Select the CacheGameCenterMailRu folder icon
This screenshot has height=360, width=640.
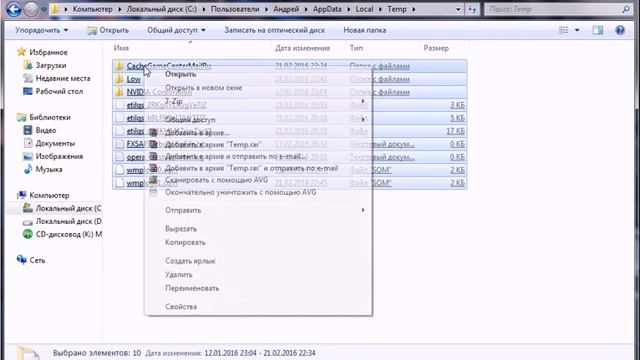tap(119, 66)
